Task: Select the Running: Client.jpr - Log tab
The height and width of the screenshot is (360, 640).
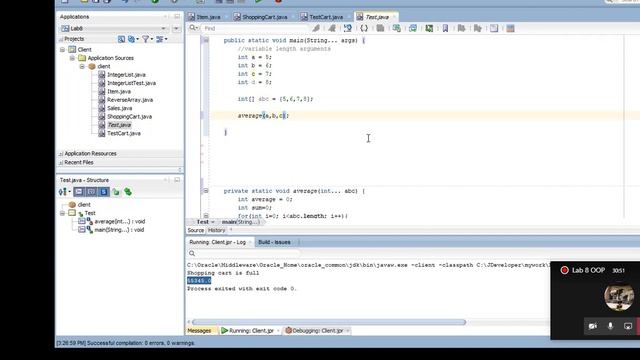Action: (x=220, y=242)
